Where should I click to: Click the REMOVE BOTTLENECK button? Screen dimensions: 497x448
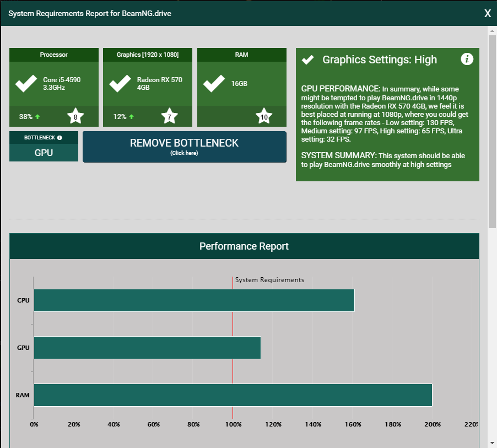pyautogui.click(x=185, y=147)
